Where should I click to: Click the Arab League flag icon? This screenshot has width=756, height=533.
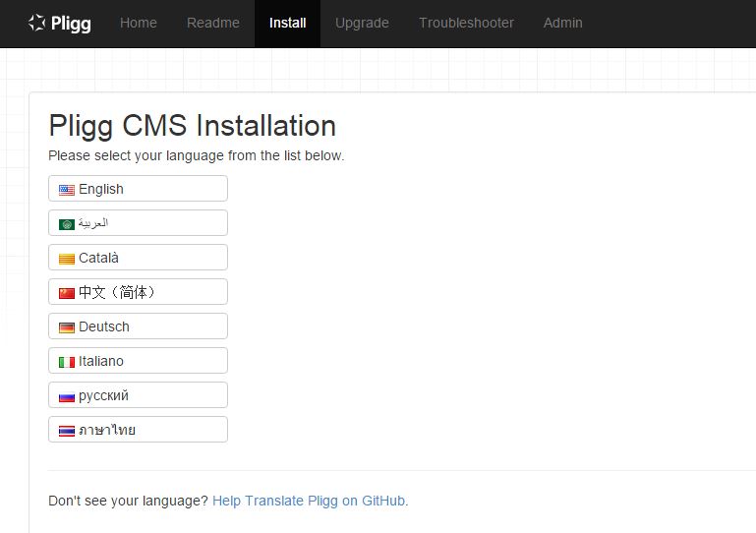(x=67, y=224)
